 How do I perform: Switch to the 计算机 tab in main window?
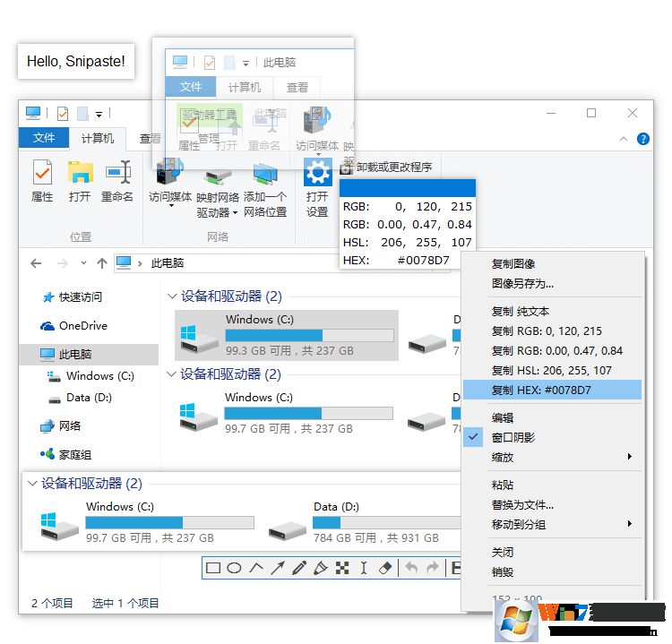coord(98,138)
